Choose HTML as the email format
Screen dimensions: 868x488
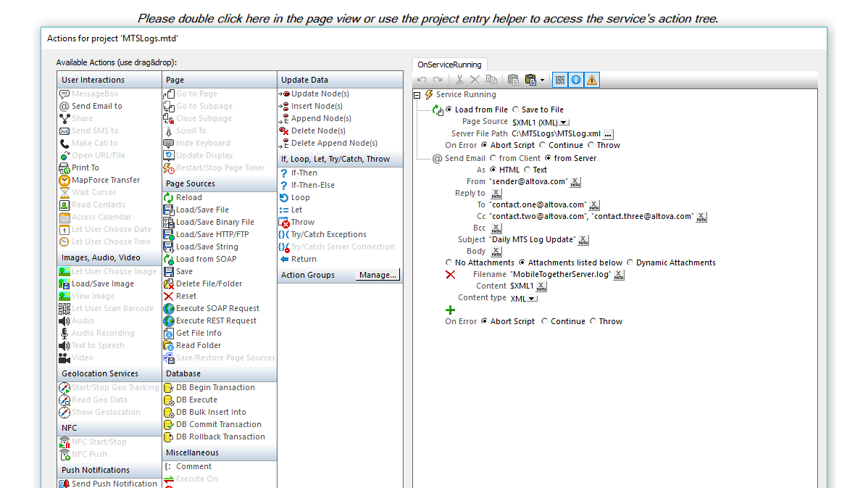pyautogui.click(x=493, y=170)
